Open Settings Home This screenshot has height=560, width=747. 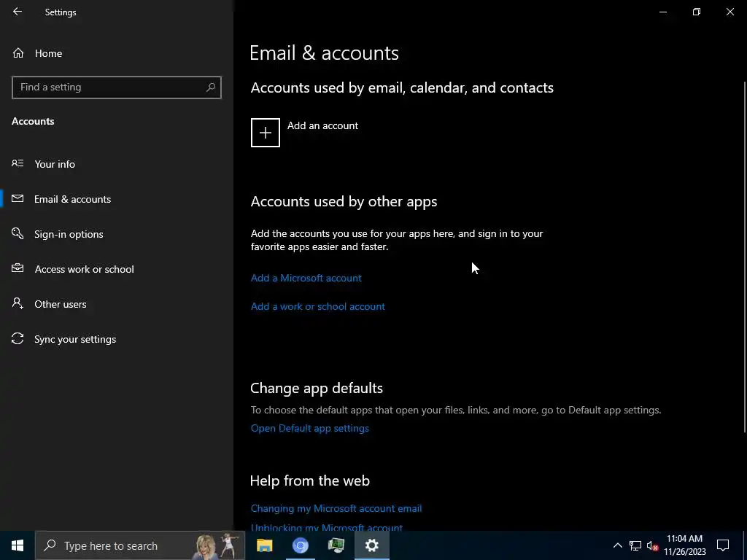(x=48, y=53)
